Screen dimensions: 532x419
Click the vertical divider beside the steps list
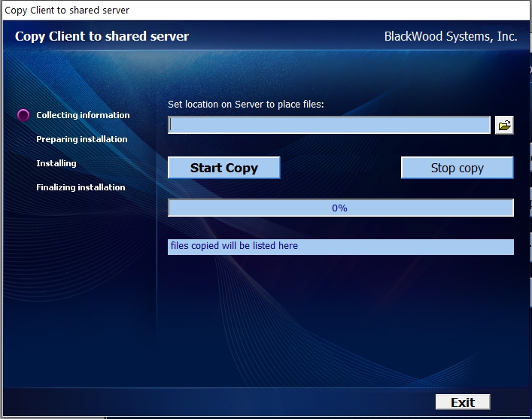tap(157, 226)
